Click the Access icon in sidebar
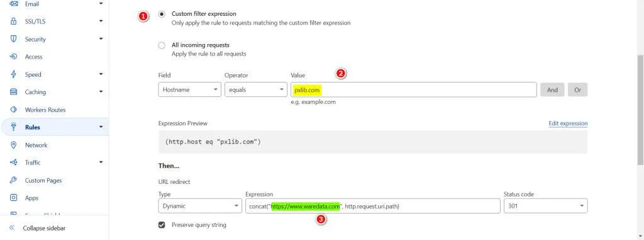 pos(14,57)
